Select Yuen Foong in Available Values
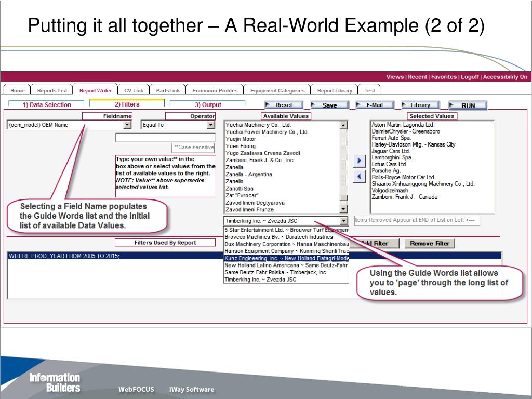This screenshot has width=532, height=399. (x=241, y=146)
